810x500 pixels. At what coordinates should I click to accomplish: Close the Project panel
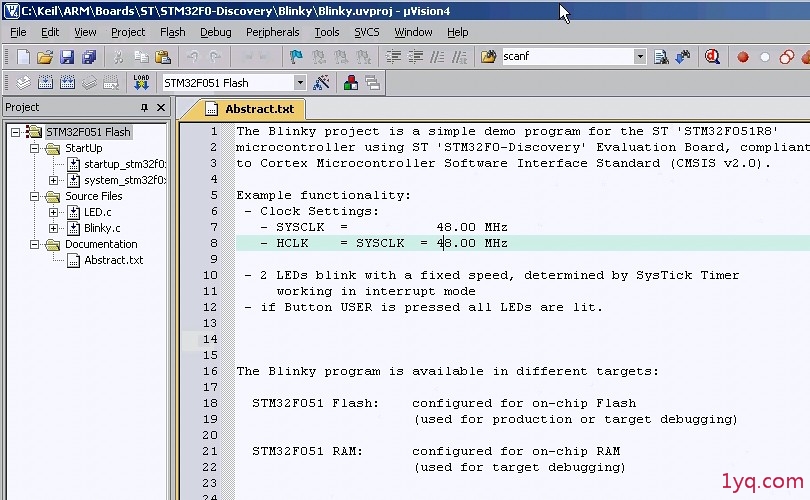pos(161,107)
